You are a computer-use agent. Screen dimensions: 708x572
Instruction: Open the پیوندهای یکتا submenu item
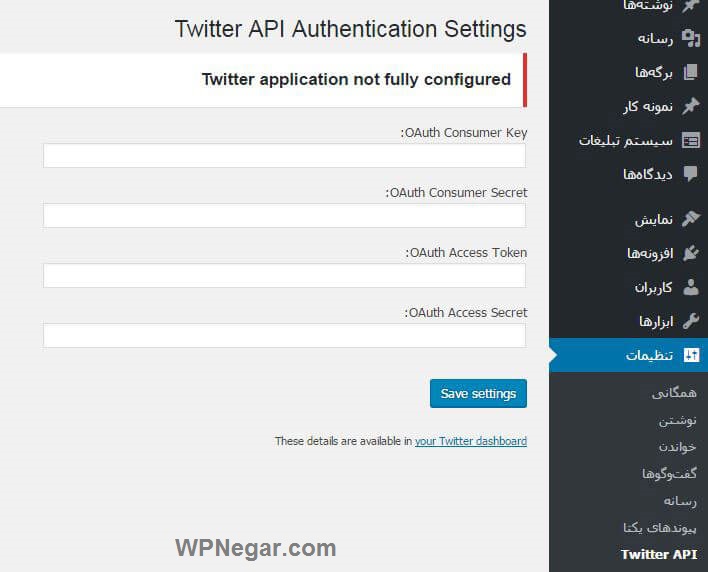tap(660, 527)
